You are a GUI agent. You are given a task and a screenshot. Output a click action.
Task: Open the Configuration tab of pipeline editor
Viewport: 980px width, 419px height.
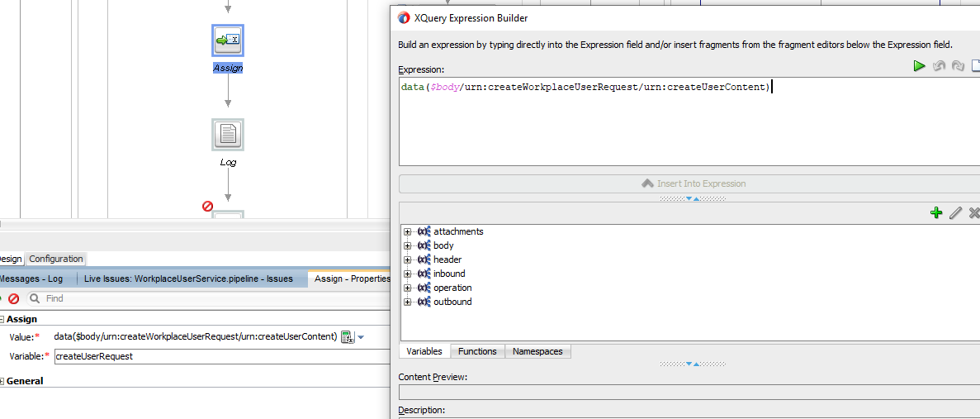[x=56, y=259]
